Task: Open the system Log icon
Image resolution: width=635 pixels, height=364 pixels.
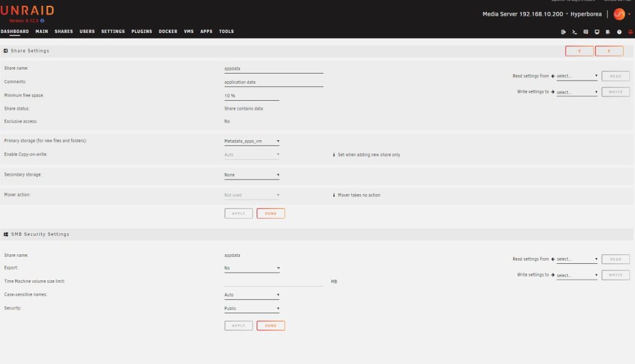Action: [608, 32]
